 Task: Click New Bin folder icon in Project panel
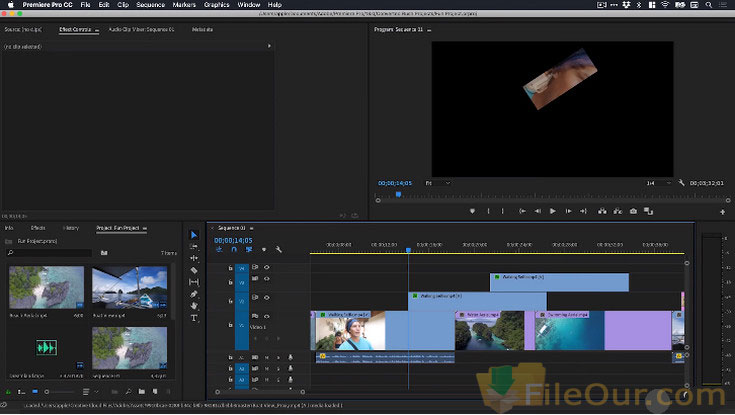[142, 391]
